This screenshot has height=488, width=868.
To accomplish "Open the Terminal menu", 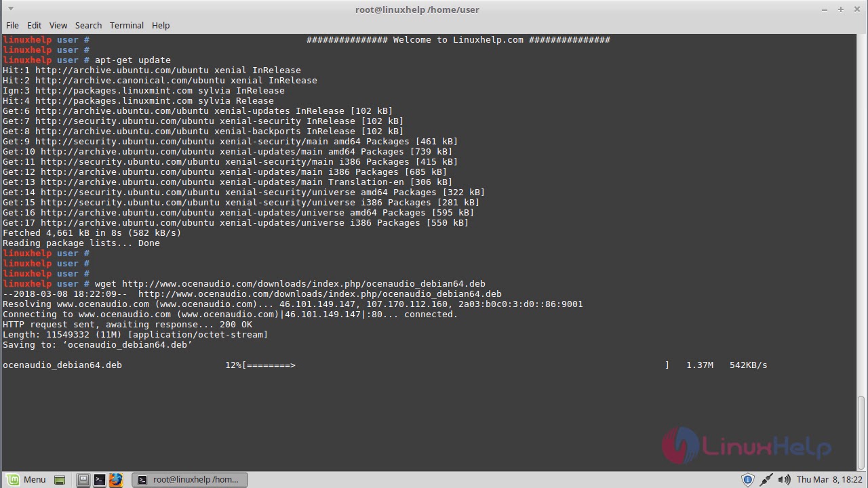I will (x=127, y=25).
